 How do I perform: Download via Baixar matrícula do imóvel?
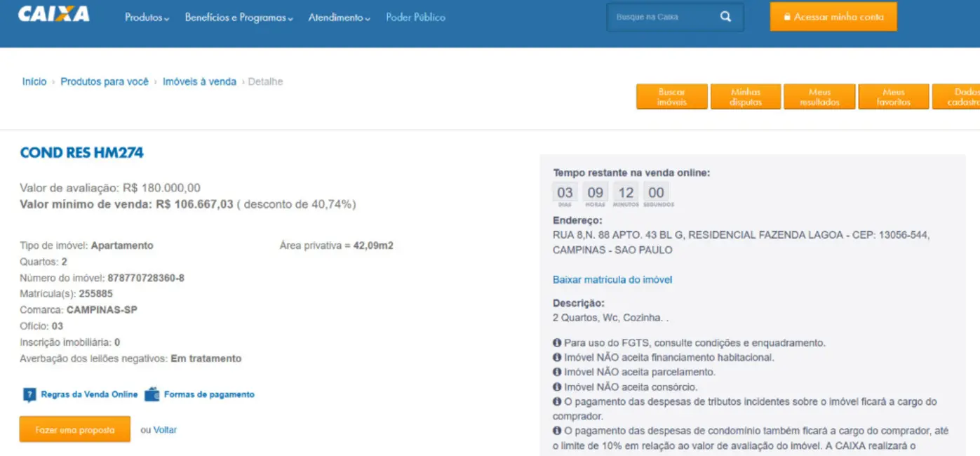(612, 280)
